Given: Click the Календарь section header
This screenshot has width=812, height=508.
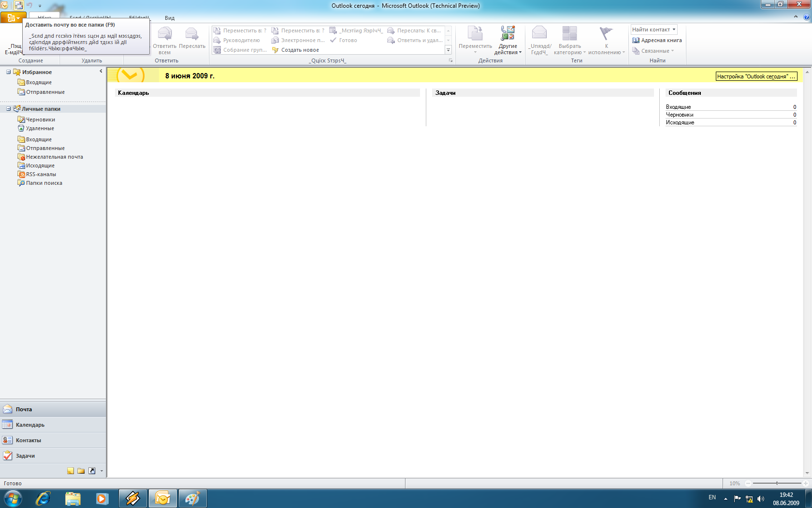Looking at the screenshot, I should point(267,93).
